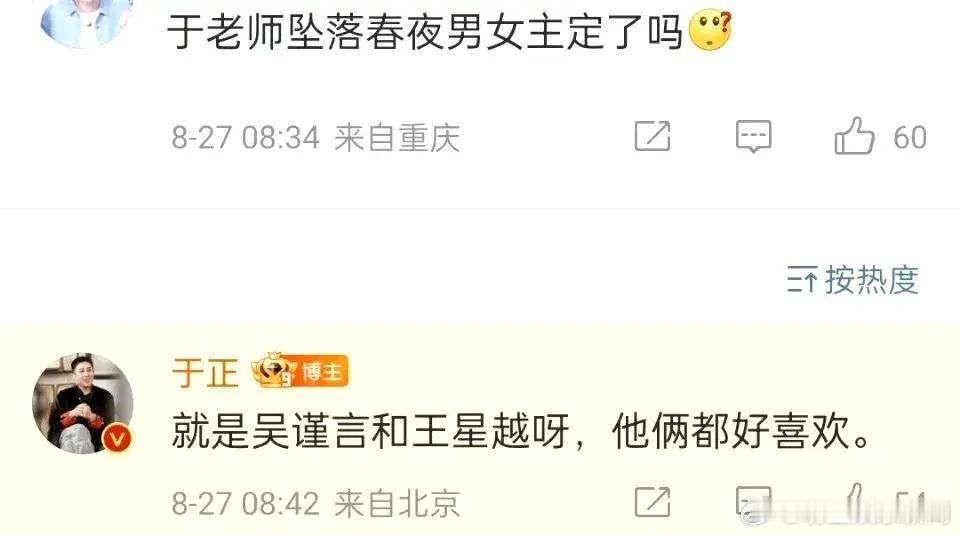Select the comment text 于老师坠落春夜男女主定了吗

[425, 32]
